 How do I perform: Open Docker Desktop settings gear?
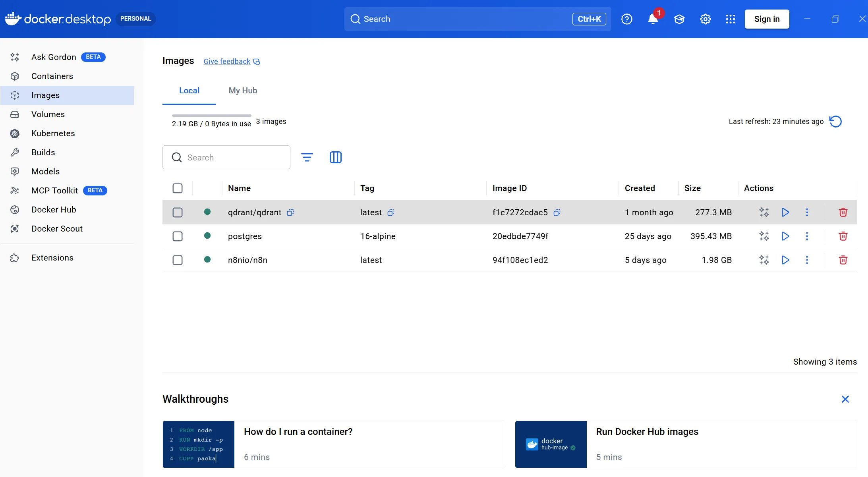click(x=705, y=19)
